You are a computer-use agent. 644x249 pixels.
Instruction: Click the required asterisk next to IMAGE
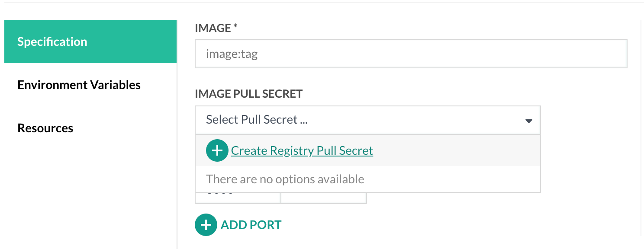235,27
